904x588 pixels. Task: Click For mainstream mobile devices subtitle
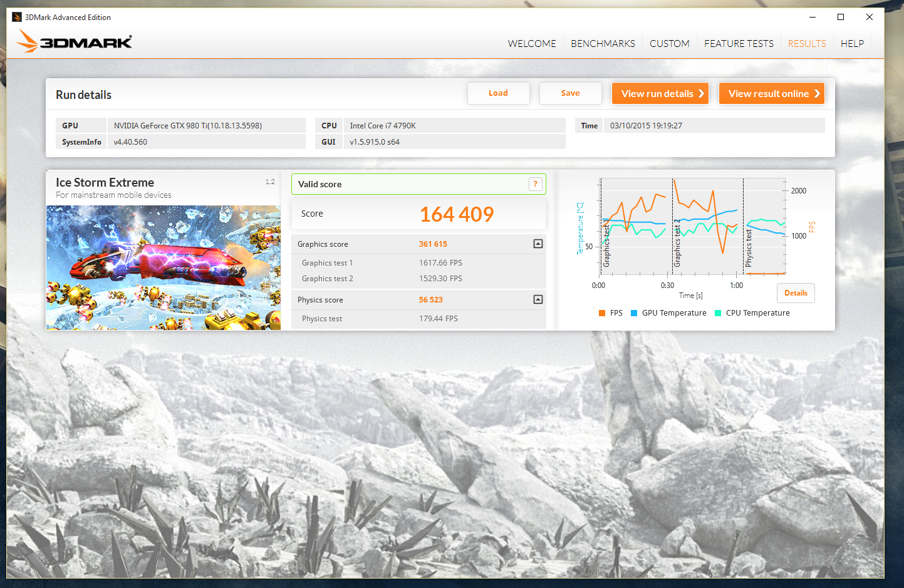click(x=113, y=195)
